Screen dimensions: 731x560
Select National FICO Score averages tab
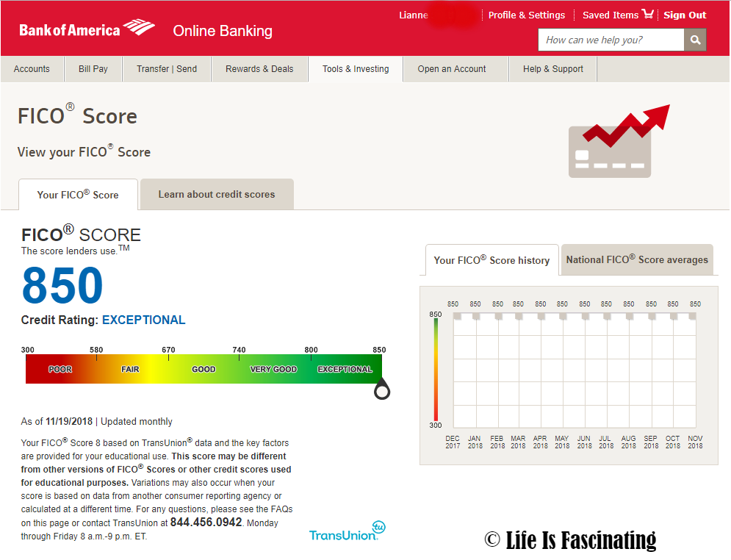[637, 259]
